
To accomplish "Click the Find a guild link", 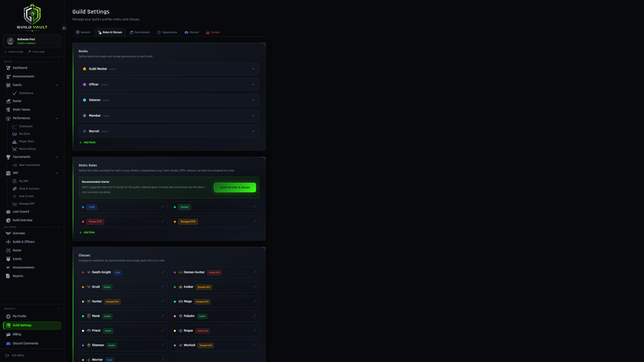I will (x=36, y=52).
